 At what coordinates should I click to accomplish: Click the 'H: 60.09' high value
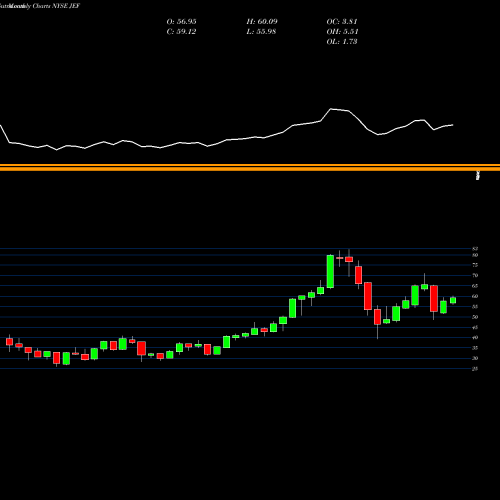tap(262, 22)
